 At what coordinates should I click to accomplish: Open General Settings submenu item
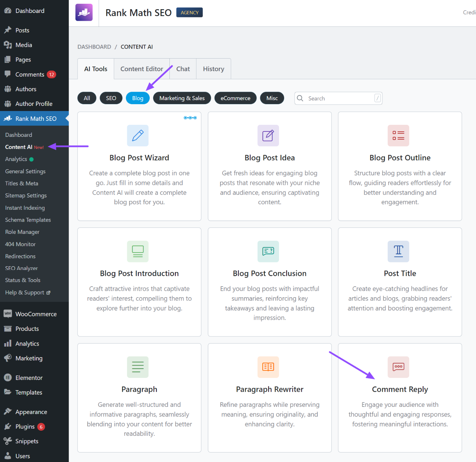click(25, 171)
